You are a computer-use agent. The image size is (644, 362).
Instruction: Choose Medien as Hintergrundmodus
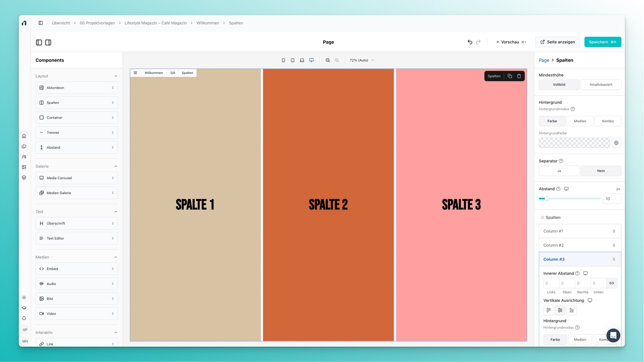[x=580, y=121]
